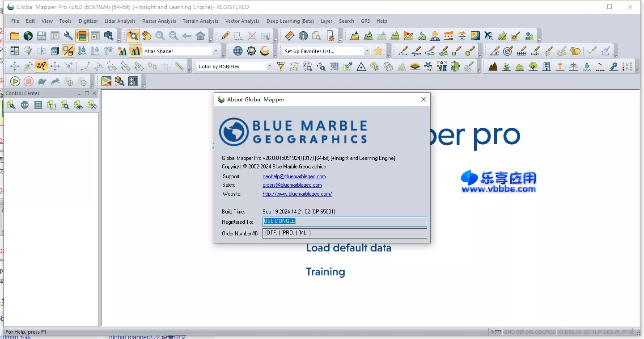The width and height of the screenshot is (644, 339).
Task: Select the Measure ruler tool
Action: [x=289, y=36]
